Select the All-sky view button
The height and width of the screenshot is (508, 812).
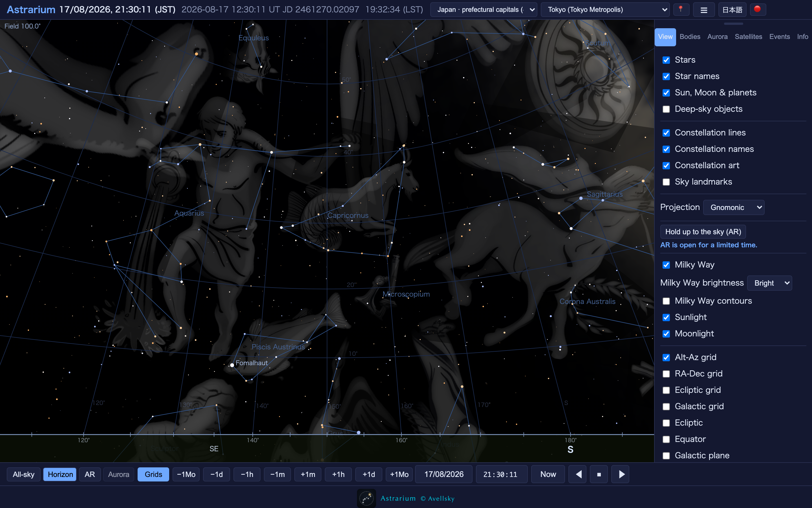click(23, 474)
